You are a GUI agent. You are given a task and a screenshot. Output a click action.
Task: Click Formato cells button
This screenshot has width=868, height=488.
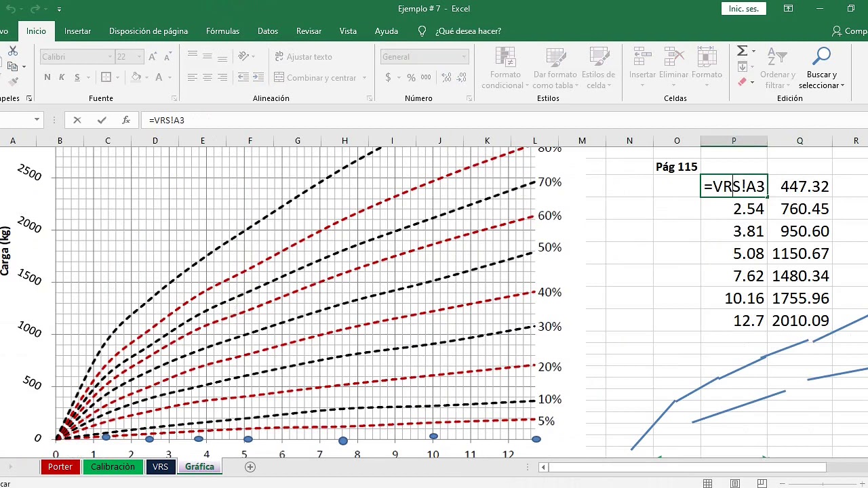pyautogui.click(x=707, y=68)
